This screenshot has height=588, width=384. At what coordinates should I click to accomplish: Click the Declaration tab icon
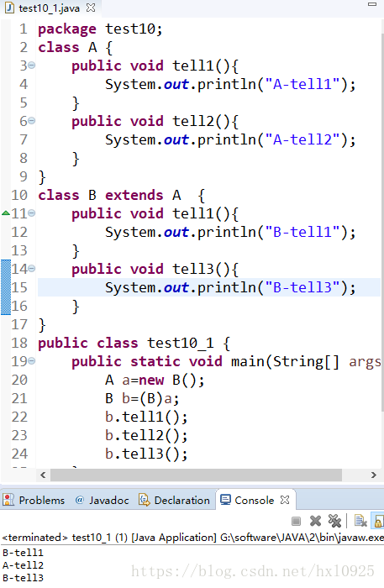(x=145, y=500)
